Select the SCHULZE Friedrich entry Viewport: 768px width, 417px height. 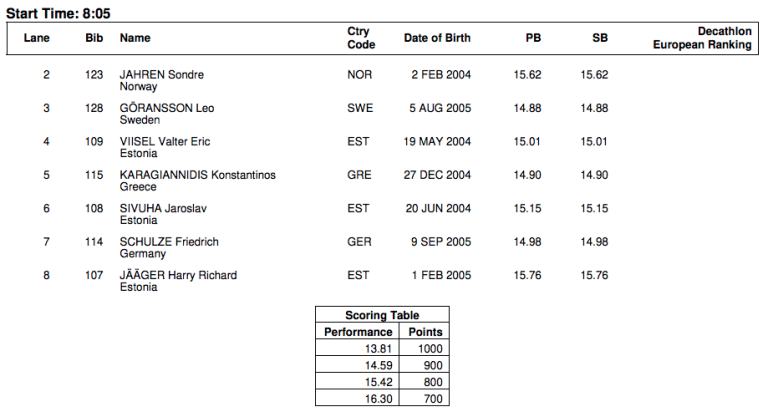(169, 242)
